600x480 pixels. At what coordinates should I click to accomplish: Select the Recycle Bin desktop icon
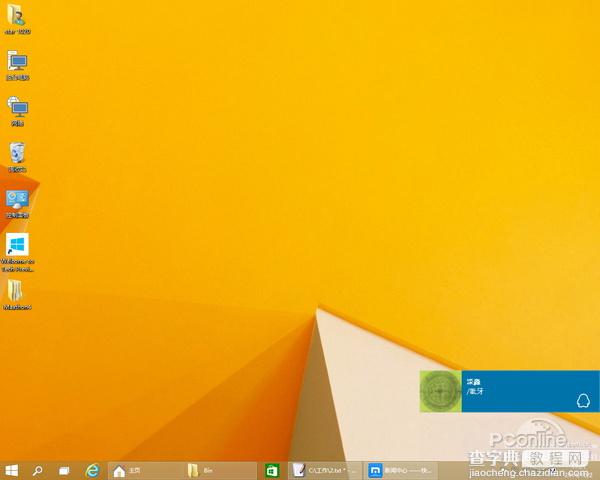17,157
